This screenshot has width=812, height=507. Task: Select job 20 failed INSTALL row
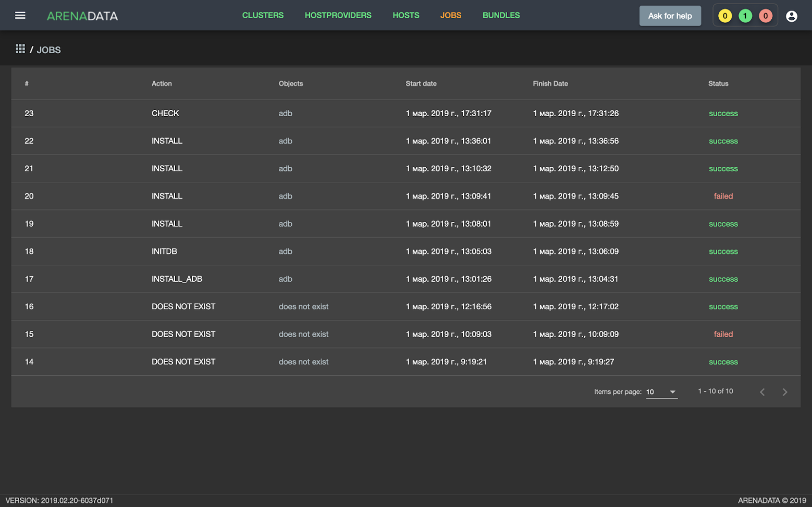coord(167,196)
